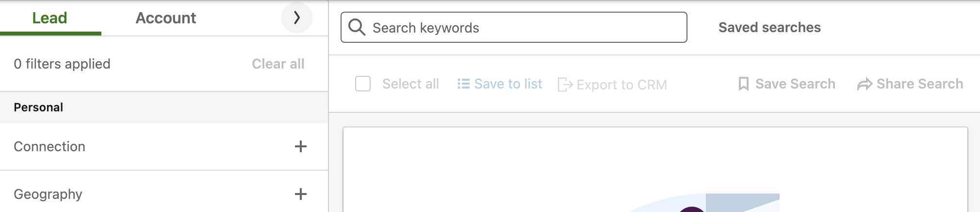The image size is (980, 212).
Task: Click the magnifier icon in the search box
Action: coord(357,27)
